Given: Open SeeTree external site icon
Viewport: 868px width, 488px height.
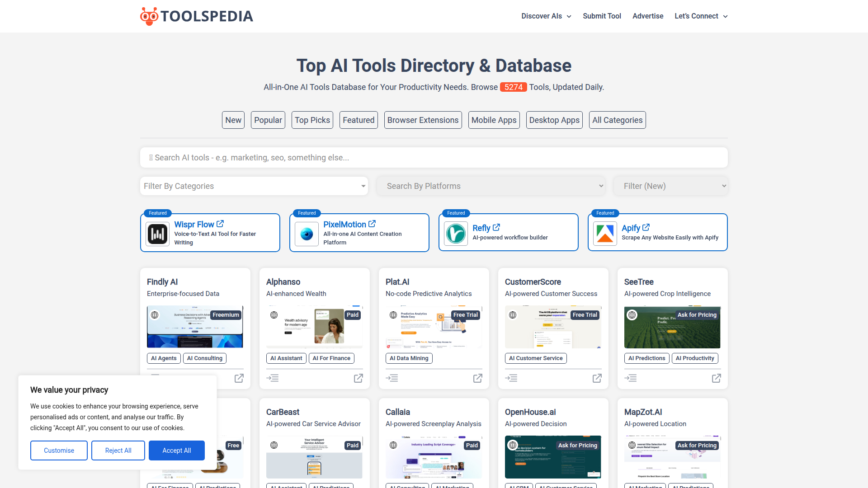Looking at the screenshot, I should [x=717, y=378].
